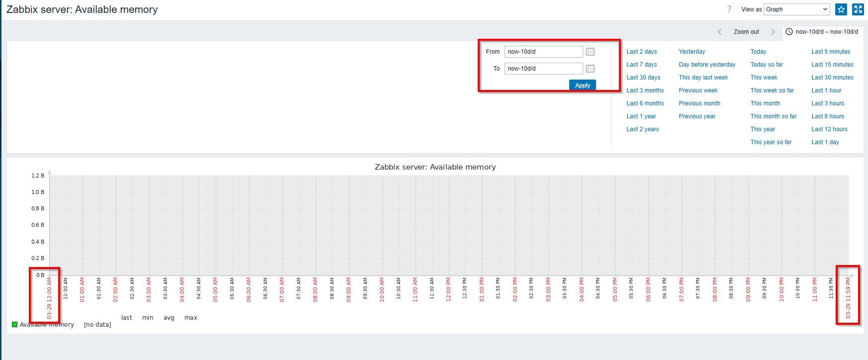The height and width of the screenshot is (360, 868).
Task: Click the 12:00 PM axis label
Action: click(x=448, y=289)
